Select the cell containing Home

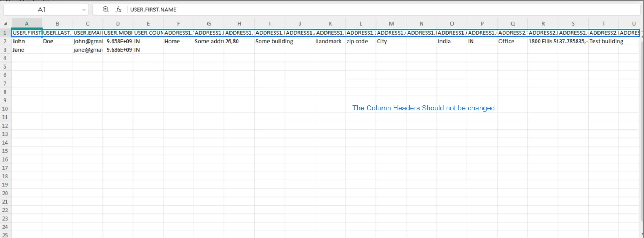click(x=178, y=41)
